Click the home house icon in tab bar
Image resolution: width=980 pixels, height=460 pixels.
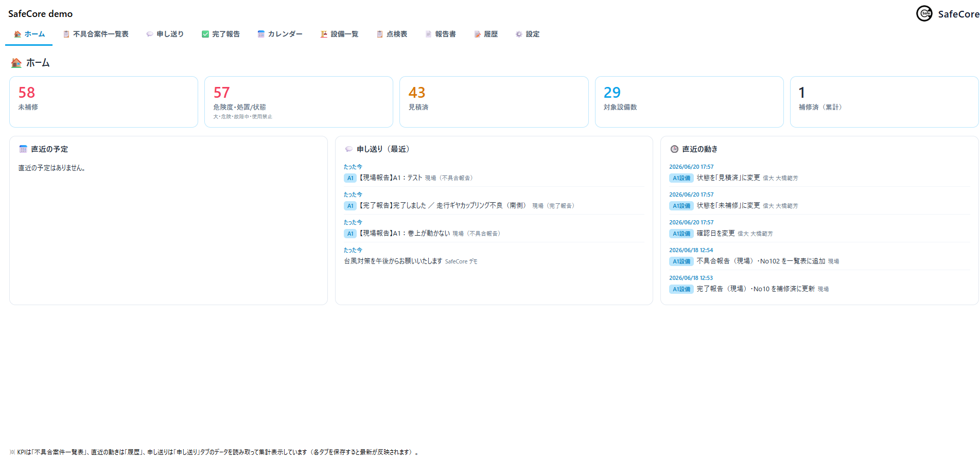coord(17,34)
